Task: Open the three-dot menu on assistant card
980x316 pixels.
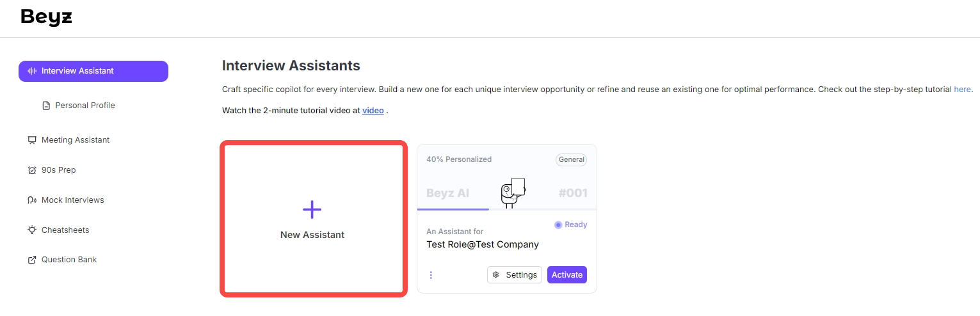Action: click(x=431, y=275)
